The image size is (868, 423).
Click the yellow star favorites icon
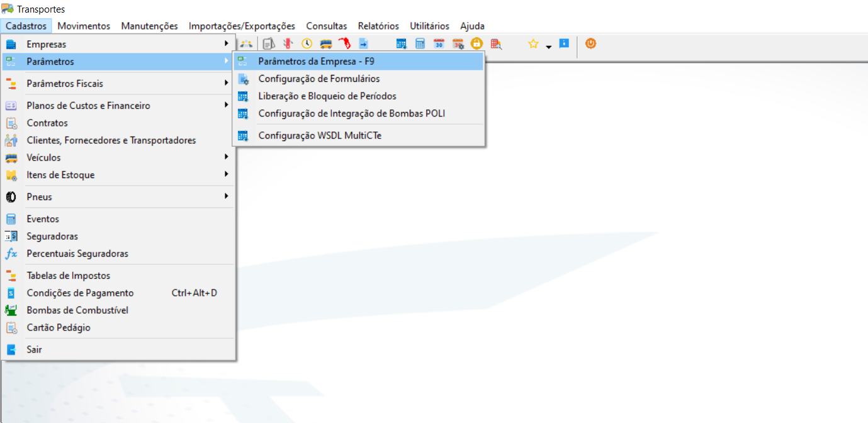coord(533,43)
